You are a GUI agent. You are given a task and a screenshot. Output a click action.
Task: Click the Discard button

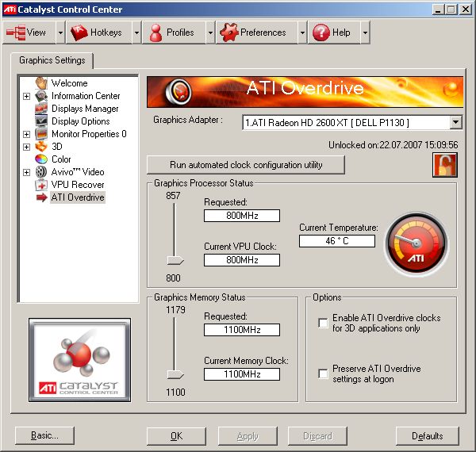317,436
